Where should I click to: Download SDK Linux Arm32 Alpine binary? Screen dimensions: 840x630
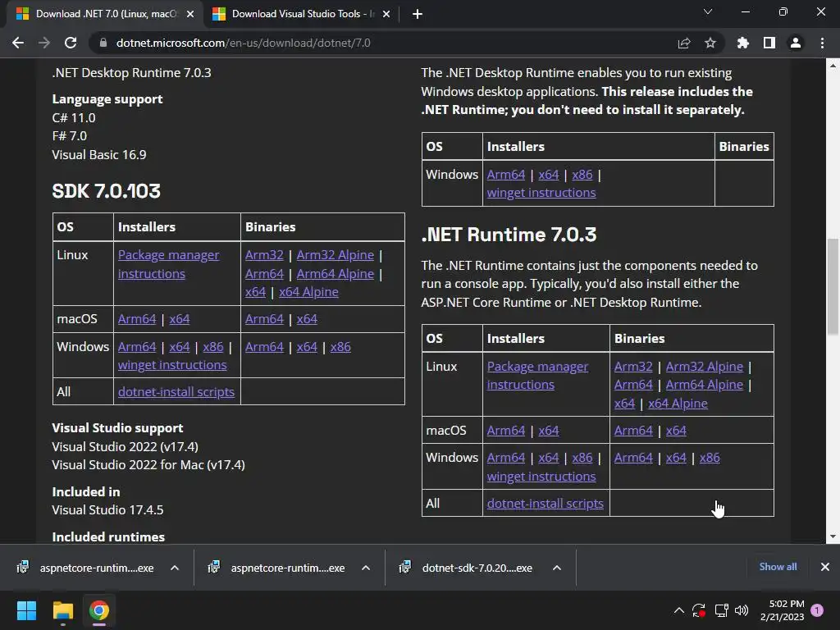pyautogui.click(x=336, y=255)
